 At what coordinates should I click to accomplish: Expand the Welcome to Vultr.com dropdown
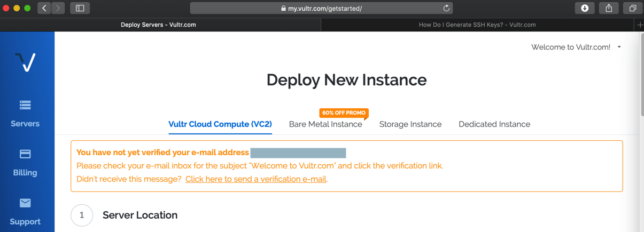pyautogui.click(x=619, y=47)
